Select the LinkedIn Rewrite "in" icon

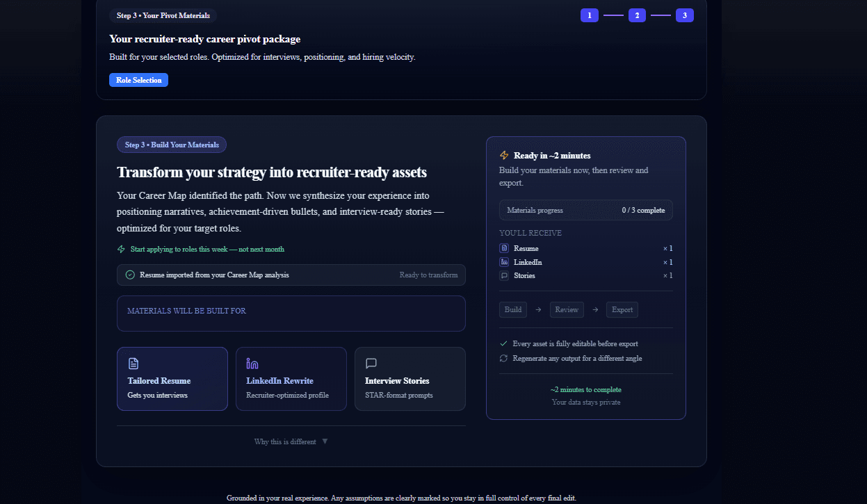pos(252,362)
